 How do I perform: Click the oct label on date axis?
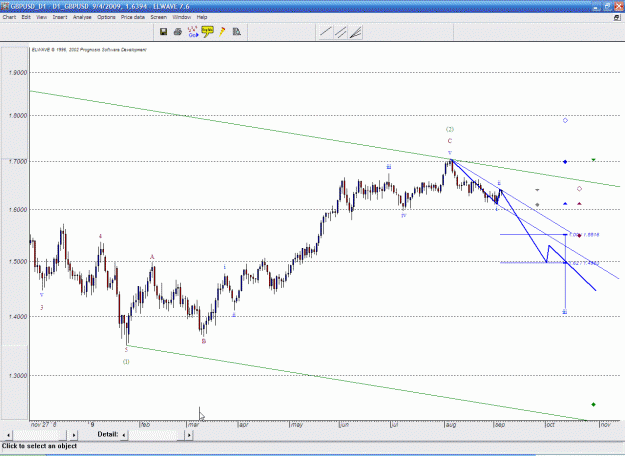click(x=550, y=425)
